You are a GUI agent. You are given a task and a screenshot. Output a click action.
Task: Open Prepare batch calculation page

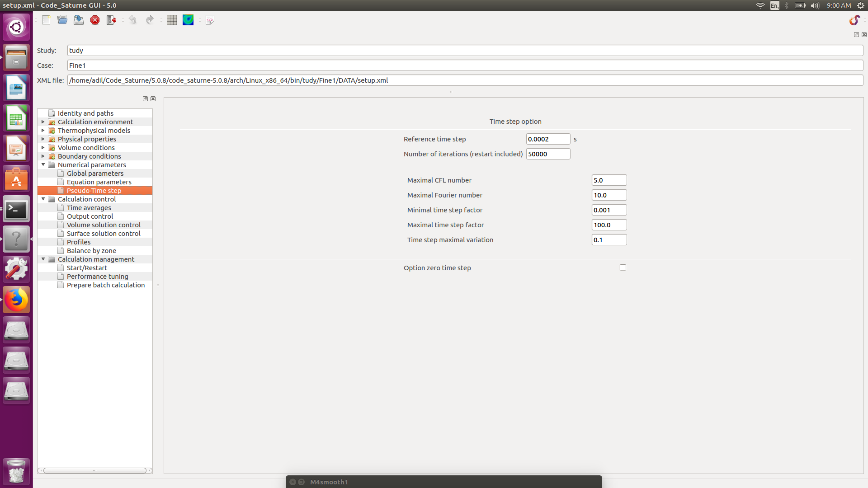pos(106,285)
